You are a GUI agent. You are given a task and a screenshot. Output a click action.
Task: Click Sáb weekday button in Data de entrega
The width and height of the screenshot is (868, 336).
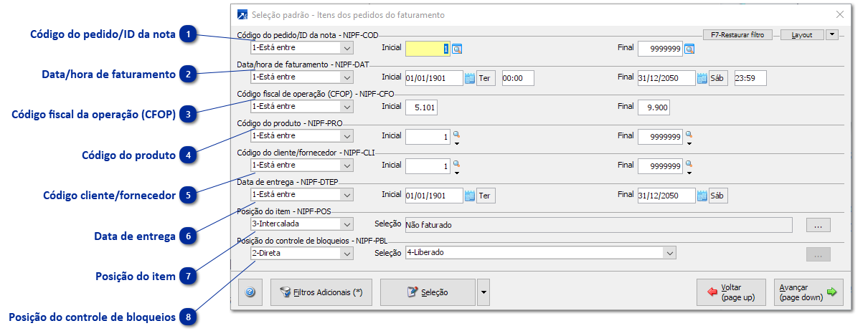pyautogui.click(x=718, y=195)
